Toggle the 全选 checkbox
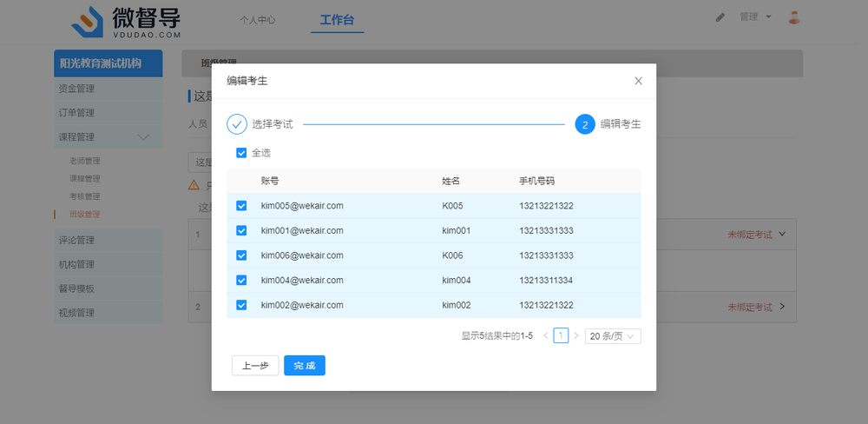This screenshot has width=868, height=424. click(241, 153)
